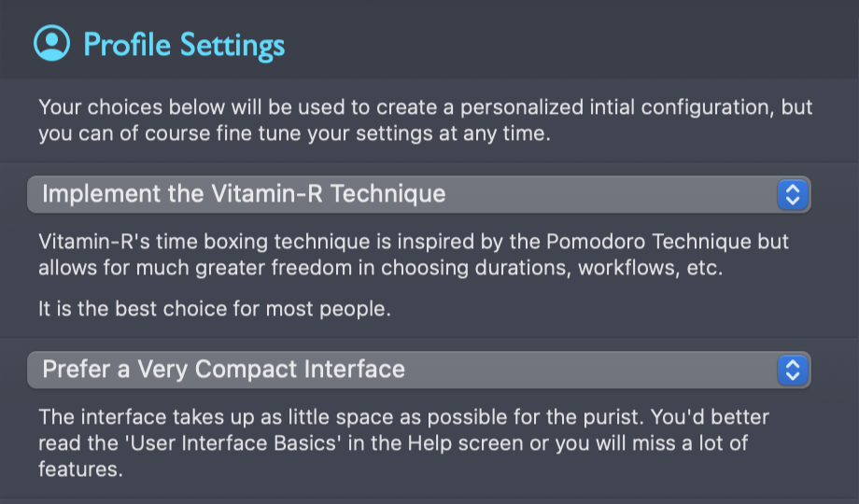This screenshot has width=859, height=504.
Task: Click the "Profile Settings" heading text
Action: click(x=184, y=45)
